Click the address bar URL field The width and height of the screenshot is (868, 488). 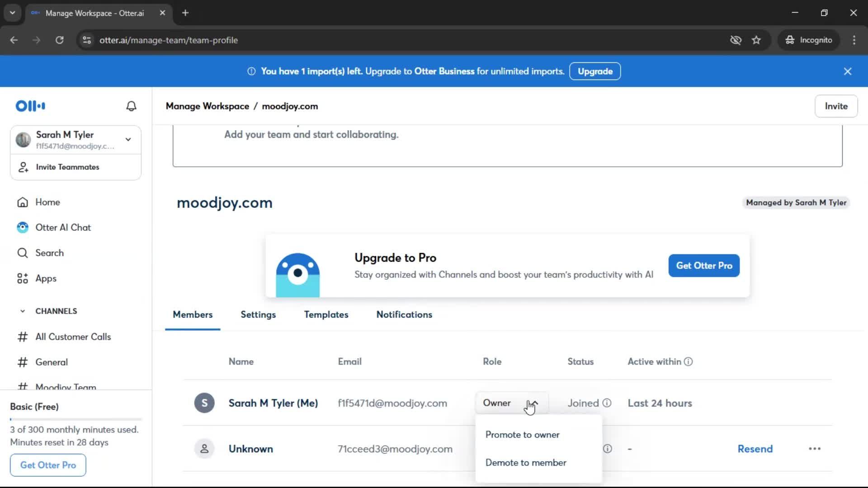coord(398,40)
